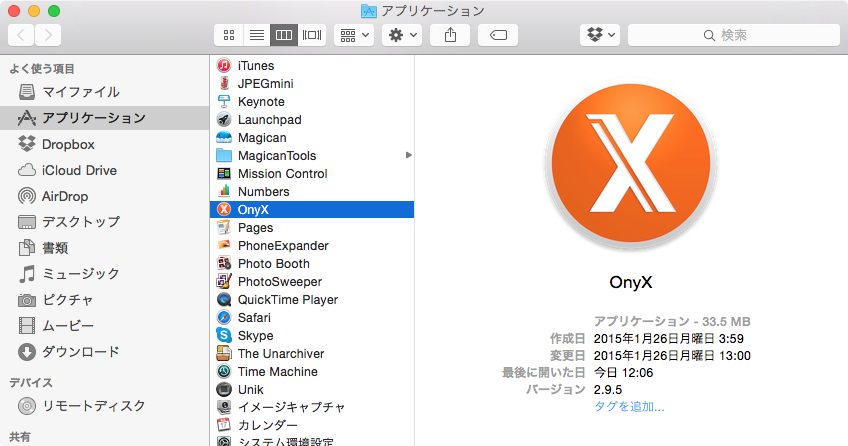Click the PhoneExpander app icon
848x446 pixels.
tap(224, 245)
